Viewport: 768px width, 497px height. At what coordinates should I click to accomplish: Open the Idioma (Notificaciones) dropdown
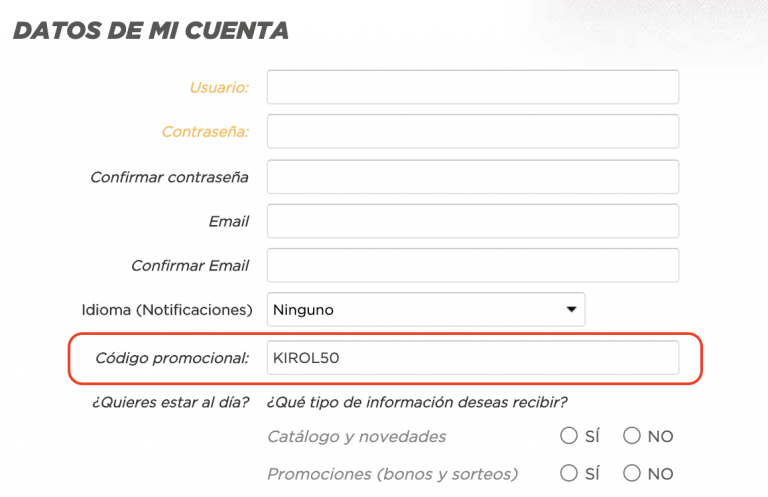tap(426, 309)
